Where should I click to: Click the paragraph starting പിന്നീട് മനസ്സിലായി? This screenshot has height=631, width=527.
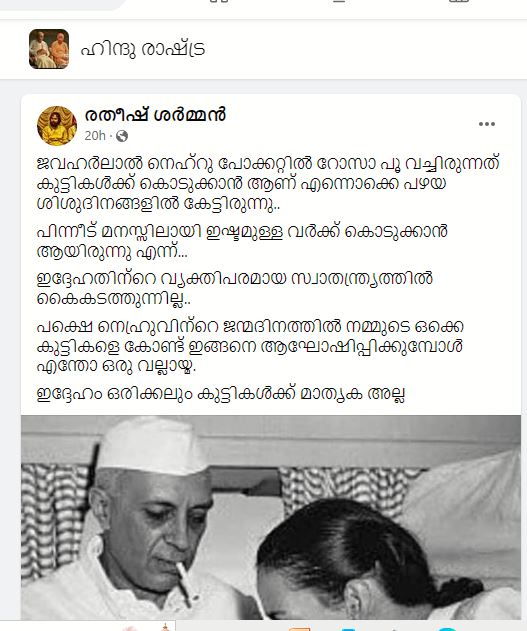pyautogui.click(x=242, y=241)
